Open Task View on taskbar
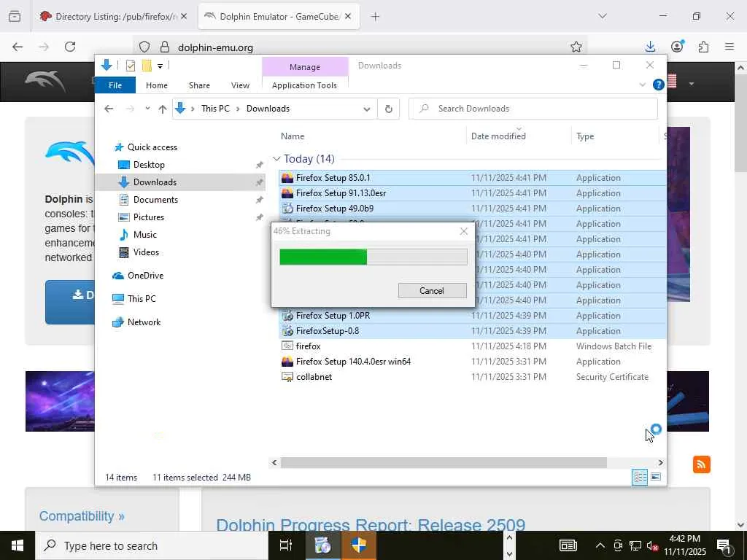Screen dimensions: 747x560 (286, 545)
